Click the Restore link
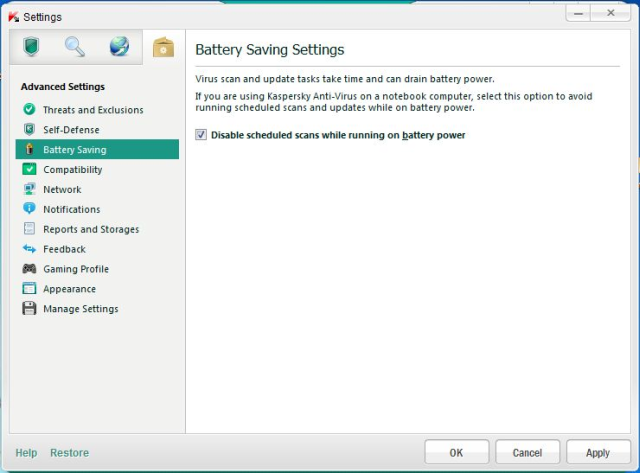The width and height of the screenshot is (640, 473). (x=69, y=453)
